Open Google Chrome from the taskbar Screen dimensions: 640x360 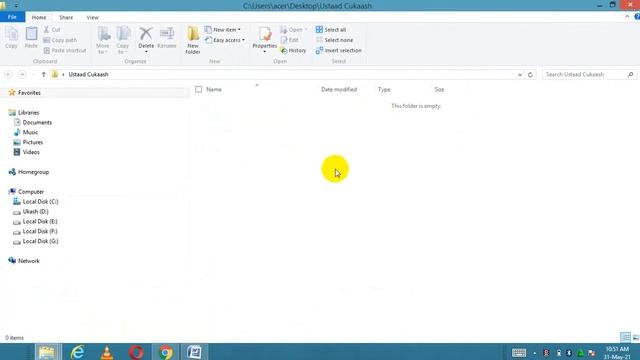[x=166, y=352]
